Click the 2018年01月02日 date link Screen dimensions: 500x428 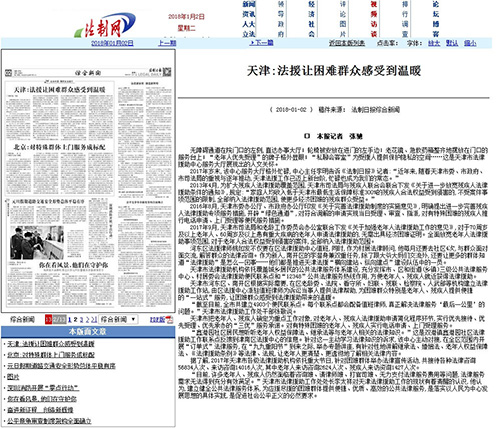112,43
